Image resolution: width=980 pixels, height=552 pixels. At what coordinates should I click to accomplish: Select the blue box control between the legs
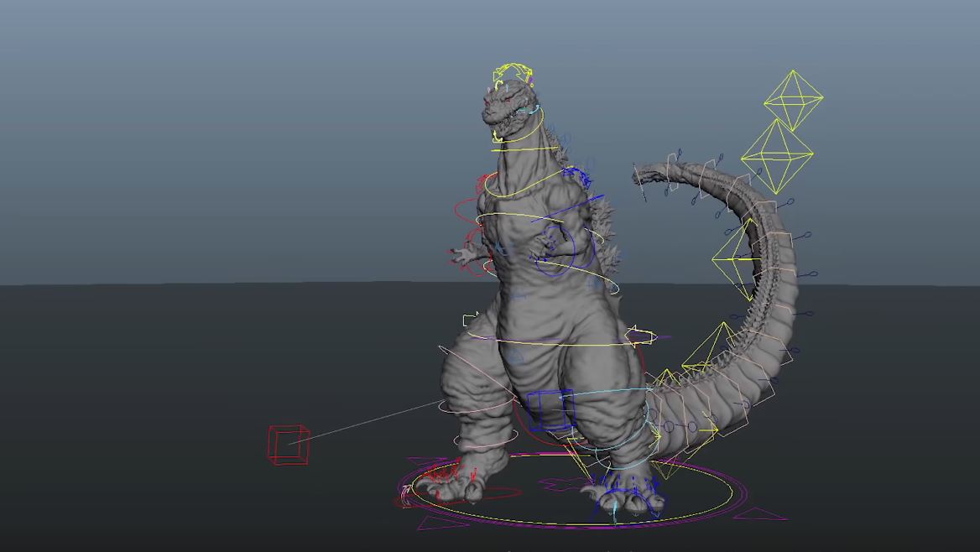click(x=550, y=410)
